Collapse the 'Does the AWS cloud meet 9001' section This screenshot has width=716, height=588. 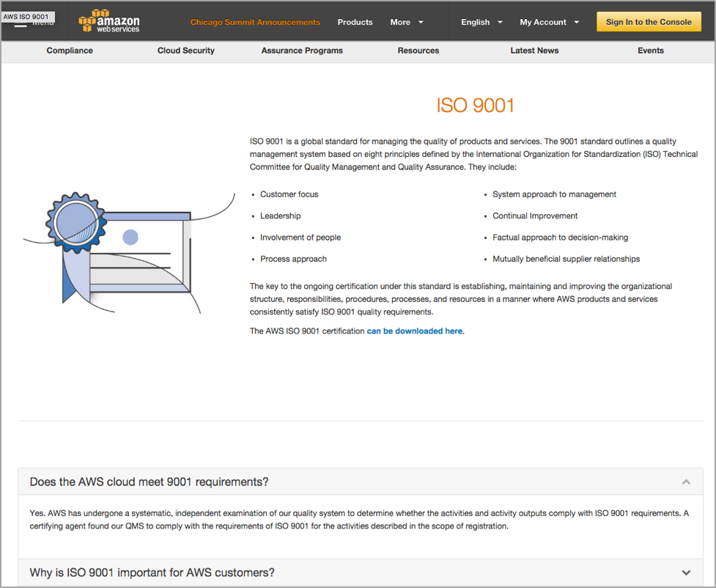tap(686, 482)
